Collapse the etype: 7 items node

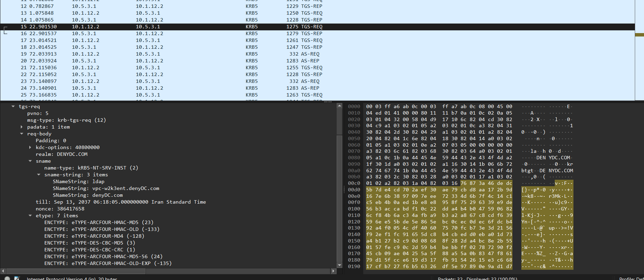point(30,216)
